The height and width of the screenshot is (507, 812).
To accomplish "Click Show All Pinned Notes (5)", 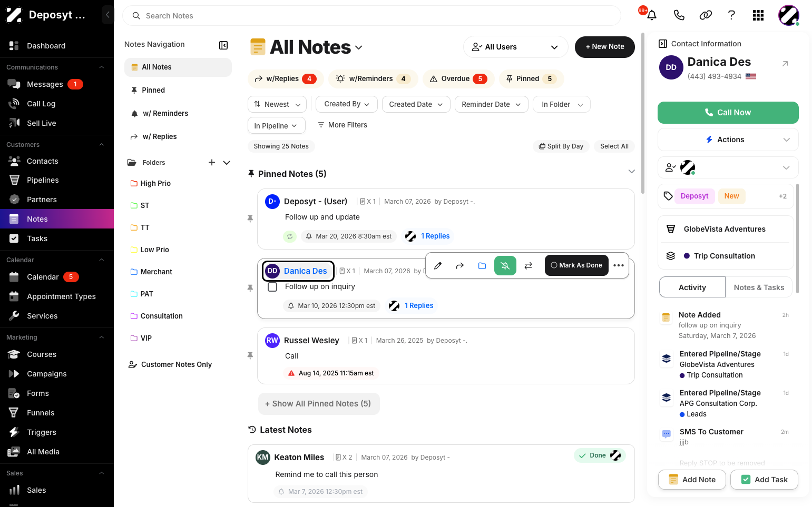I will (319, 404).
